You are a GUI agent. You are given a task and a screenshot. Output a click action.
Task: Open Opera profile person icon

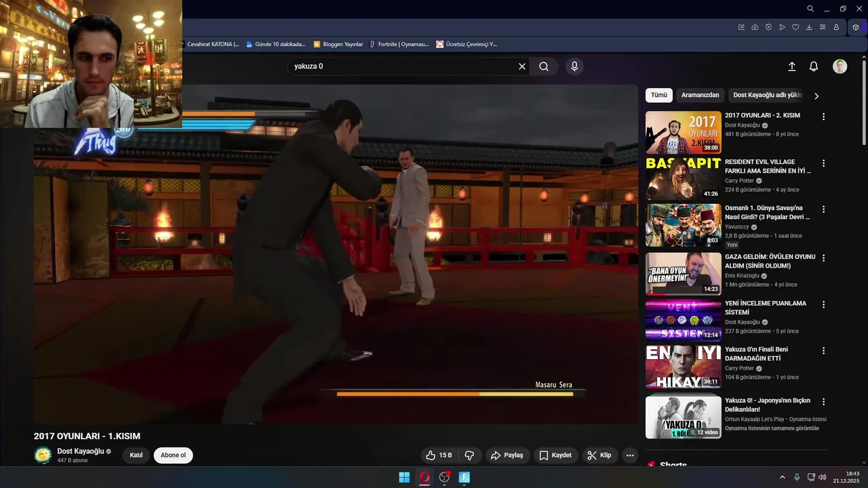tap(836, 27)
